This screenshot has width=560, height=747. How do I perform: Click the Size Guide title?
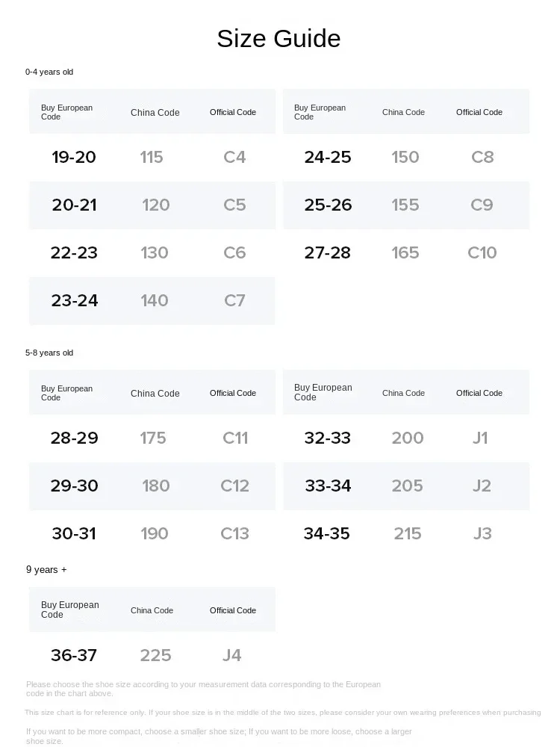(x=279, y=38)
